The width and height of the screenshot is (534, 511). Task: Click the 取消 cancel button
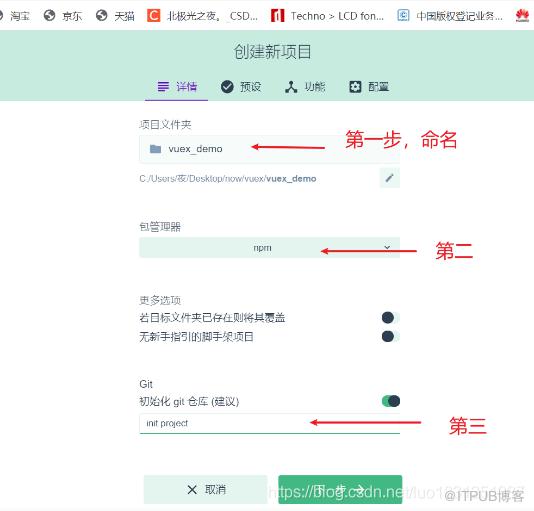click(x=205, y=490)
